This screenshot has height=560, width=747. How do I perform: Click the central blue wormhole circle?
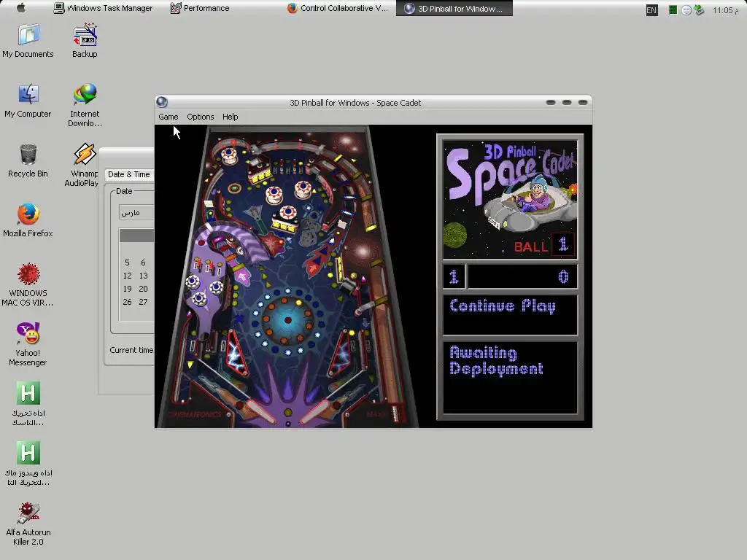pyautogui.click(x=287, y=320)
